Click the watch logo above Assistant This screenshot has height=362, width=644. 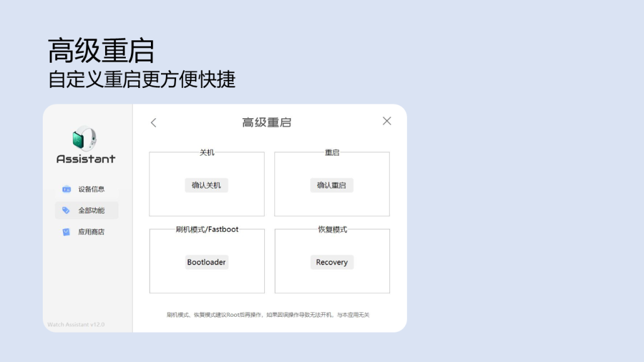[86, 138]
